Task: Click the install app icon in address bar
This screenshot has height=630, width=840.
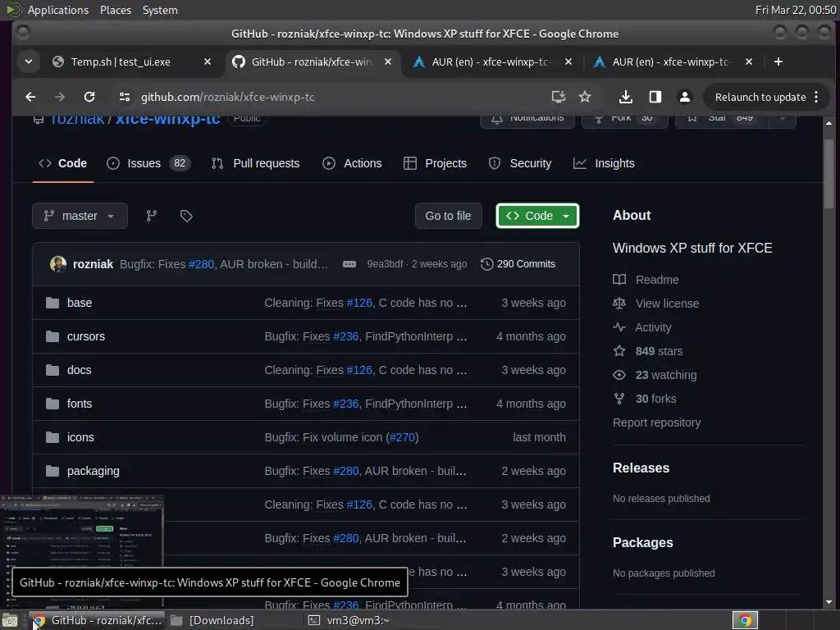Action: [x=558, y=97]
